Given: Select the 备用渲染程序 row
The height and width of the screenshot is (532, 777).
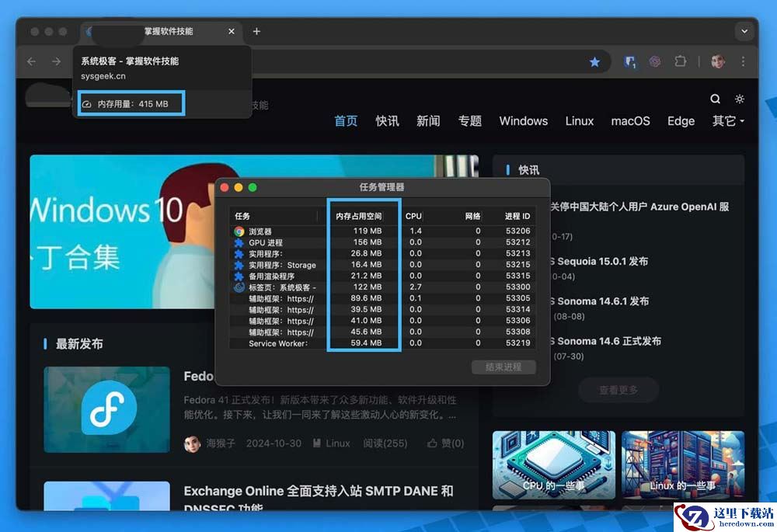Looking at the screenshot, I should click(x=382, y=276).
